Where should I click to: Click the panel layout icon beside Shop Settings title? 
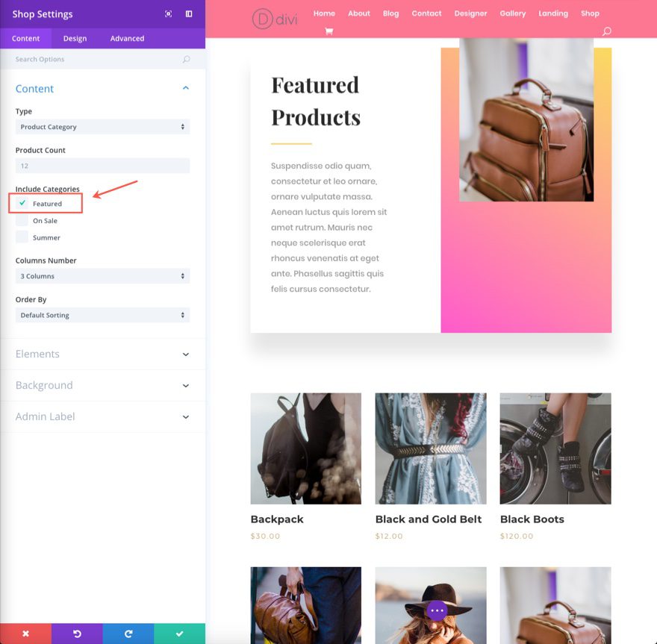tap(189, 13)
